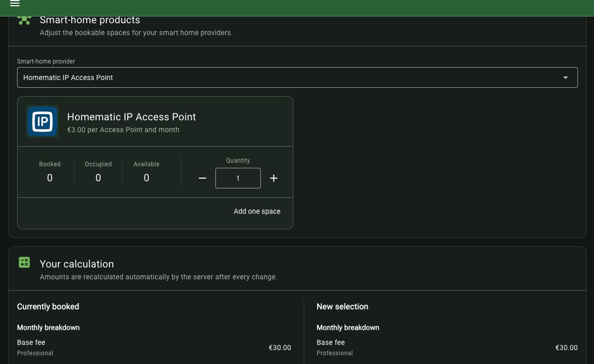Click the Add one space button
Image resolution: width=594 pixels, height=364 pixels.
[x=257, y=211]
